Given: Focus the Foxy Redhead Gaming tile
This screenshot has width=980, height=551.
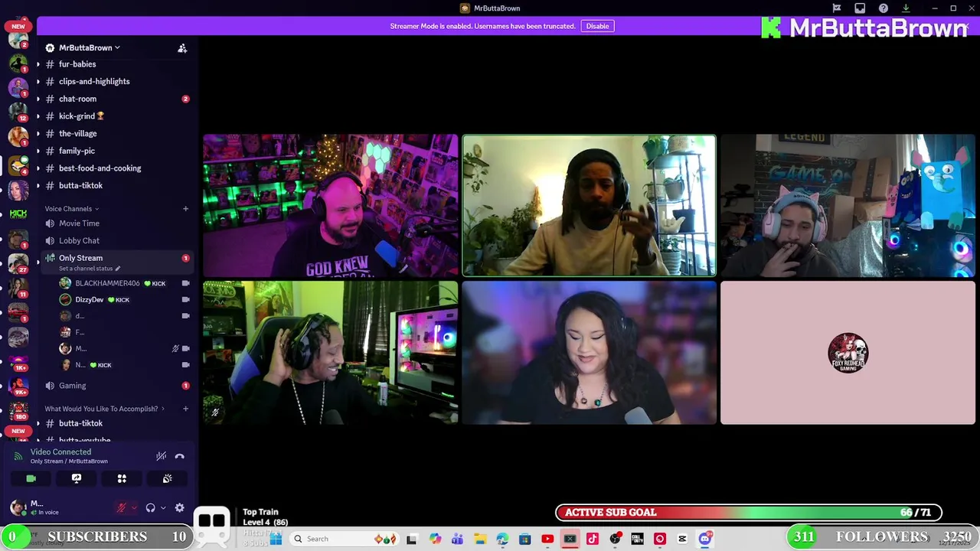Looking at the screenshot, I should click(x=848, y=353).
